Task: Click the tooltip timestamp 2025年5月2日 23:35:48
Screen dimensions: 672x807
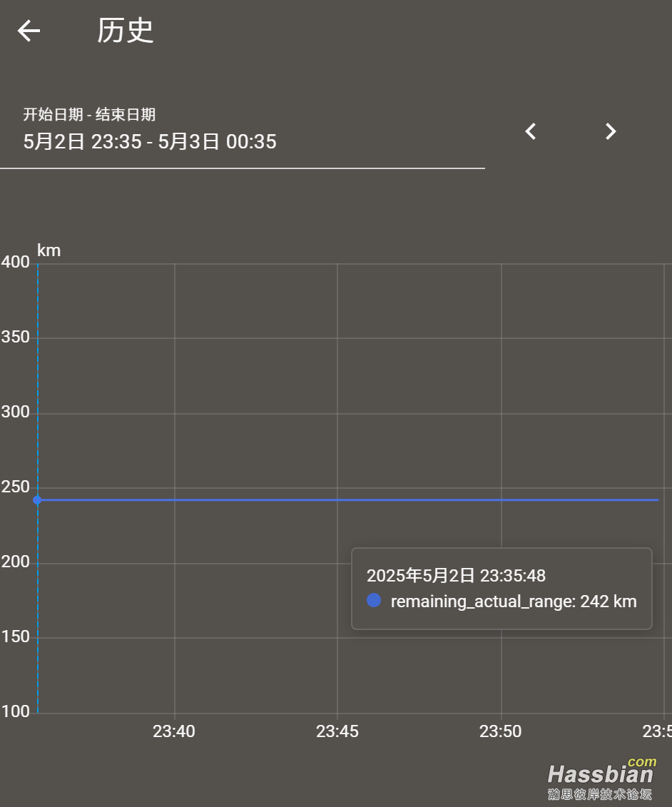Action: 456,575
